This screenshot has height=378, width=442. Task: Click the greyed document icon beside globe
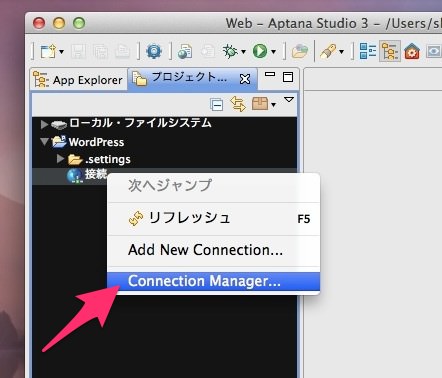[208, 52]
